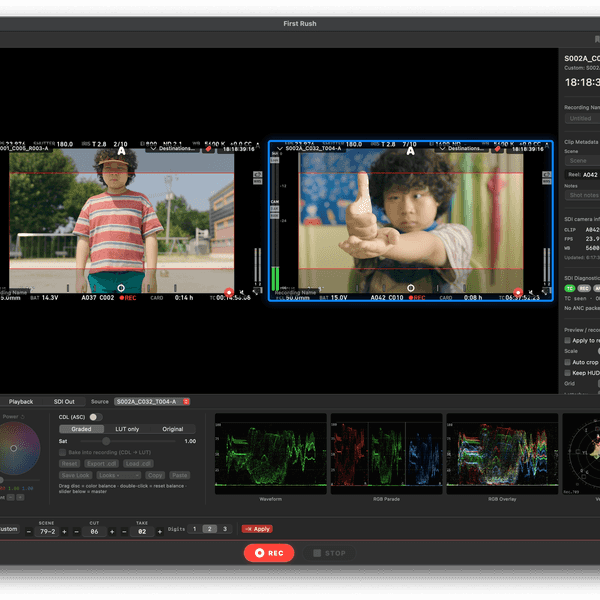
Task: Click the small minus button under color wheel
Action: pyautogui.click(x=11, y=497)
